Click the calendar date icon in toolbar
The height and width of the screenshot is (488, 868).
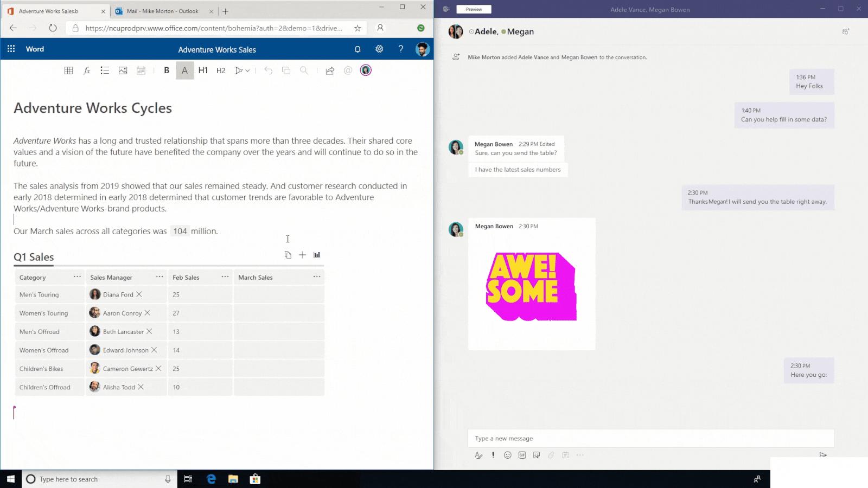(141, 70)
